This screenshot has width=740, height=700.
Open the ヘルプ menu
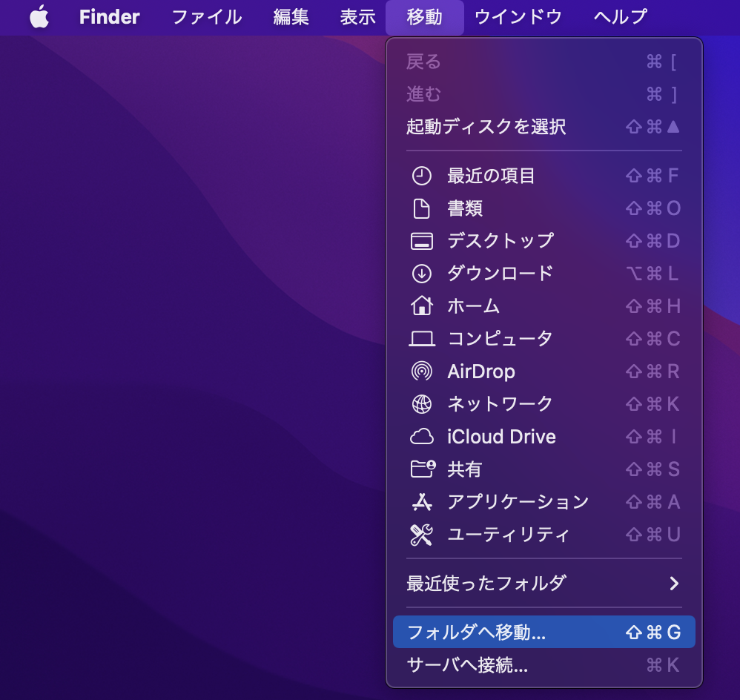tap(619, 16)
